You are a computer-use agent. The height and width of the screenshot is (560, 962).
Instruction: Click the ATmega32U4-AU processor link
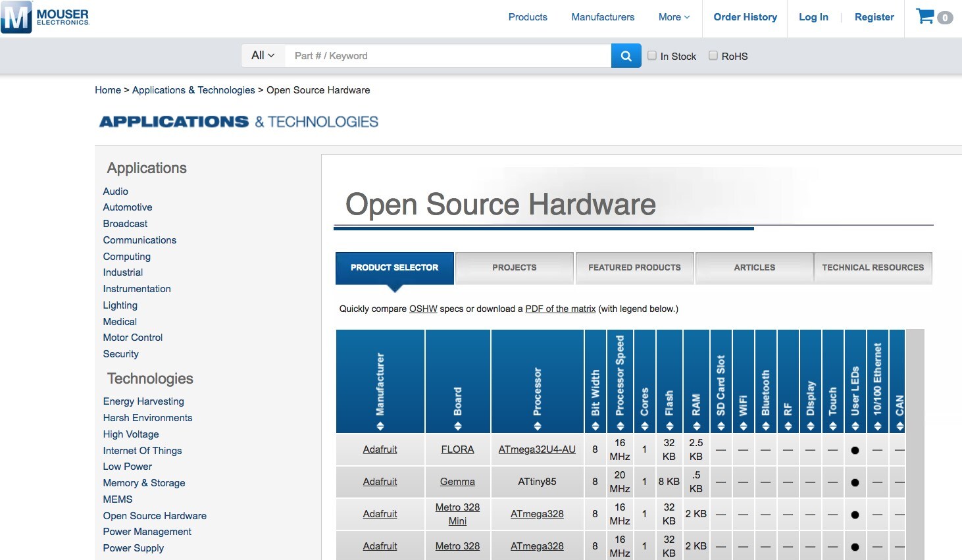pos(537,449)
